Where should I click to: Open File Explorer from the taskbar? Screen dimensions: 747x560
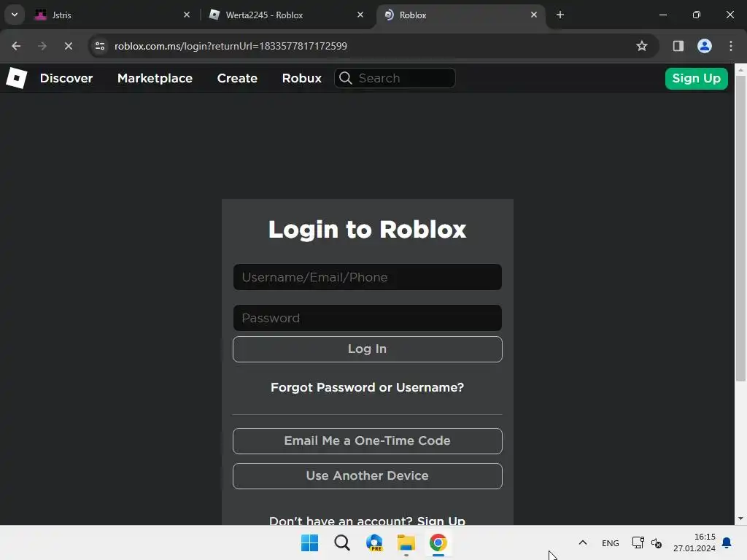click(x=406, y=542)
